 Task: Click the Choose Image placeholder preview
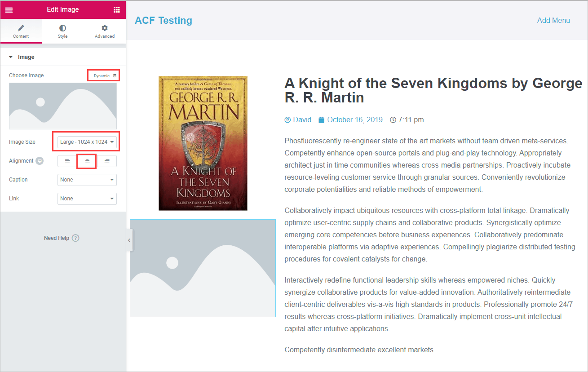coord(63,106)
